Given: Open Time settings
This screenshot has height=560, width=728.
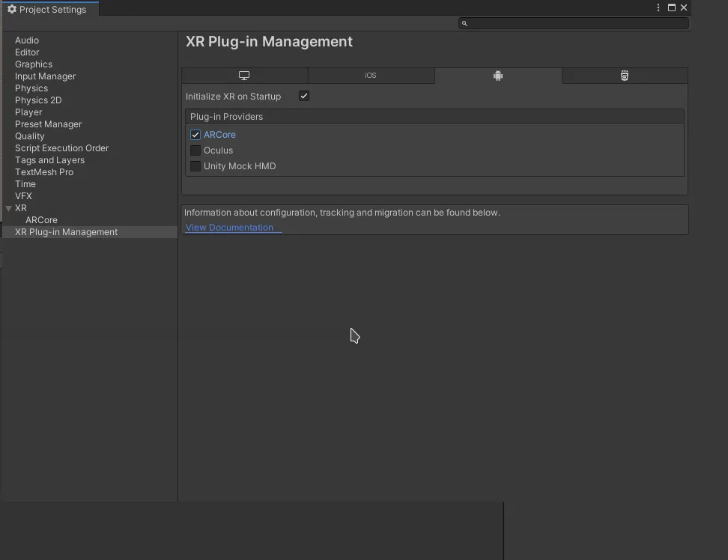Looking at the screenshot, I should [25, 184].
